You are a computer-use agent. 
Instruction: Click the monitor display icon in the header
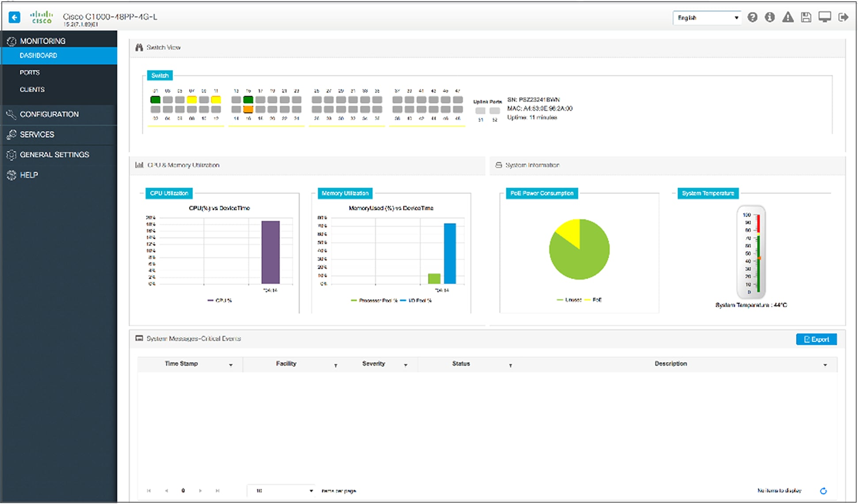(824, 18)
